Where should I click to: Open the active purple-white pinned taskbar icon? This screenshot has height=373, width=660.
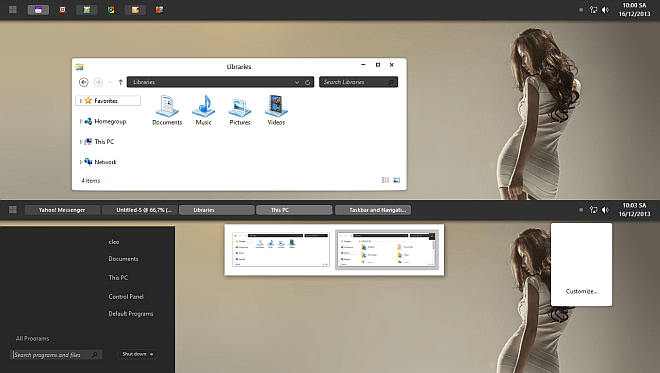[38, 10]
